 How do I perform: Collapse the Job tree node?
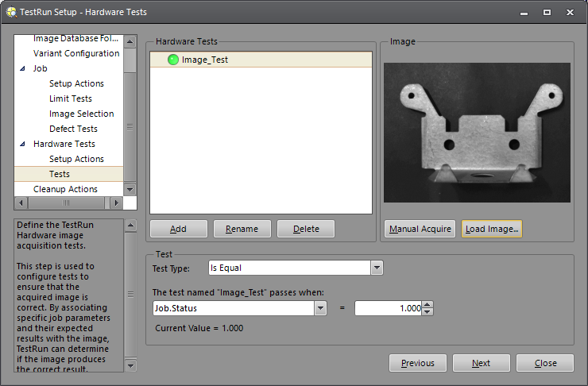(22, 69)
